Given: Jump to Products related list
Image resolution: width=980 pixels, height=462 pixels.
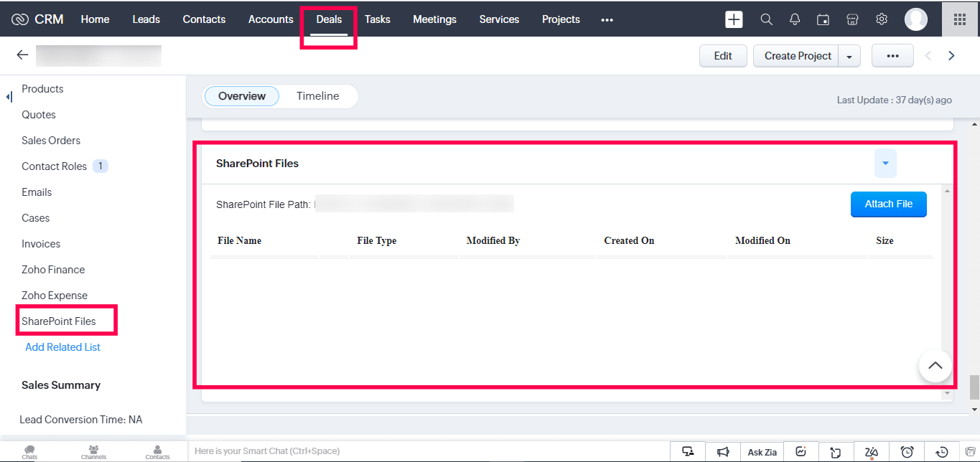Looking at the screenshot, I should tap(42, 89).
